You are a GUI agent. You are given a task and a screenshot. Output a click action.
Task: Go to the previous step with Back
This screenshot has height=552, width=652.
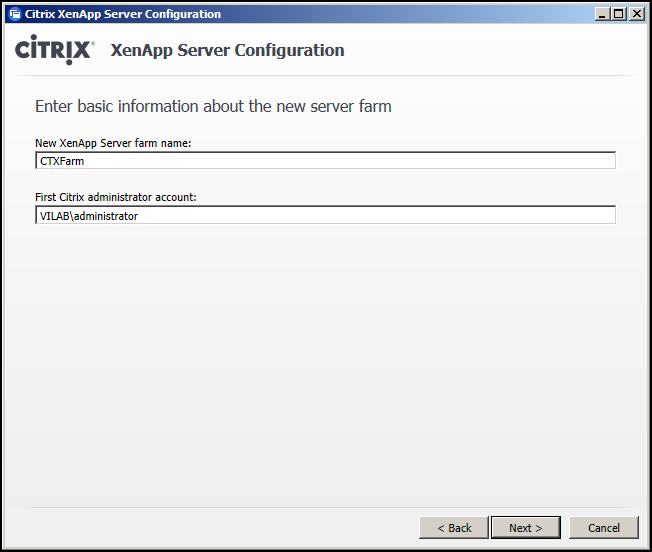[x=454, y=528]
